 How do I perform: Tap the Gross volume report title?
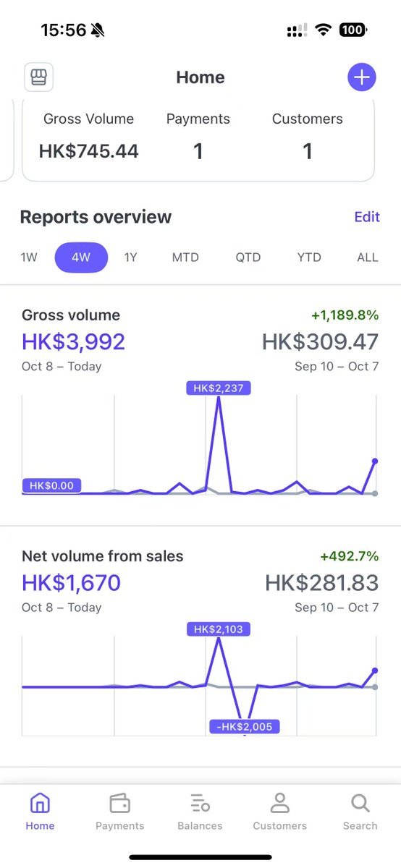point(71,315)
